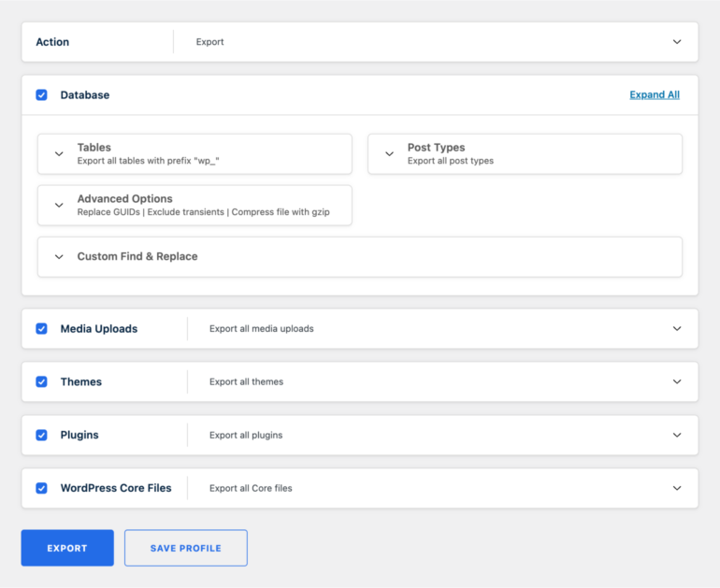
Task: Click the Save Profile button
Action: (x=185, y=548)
